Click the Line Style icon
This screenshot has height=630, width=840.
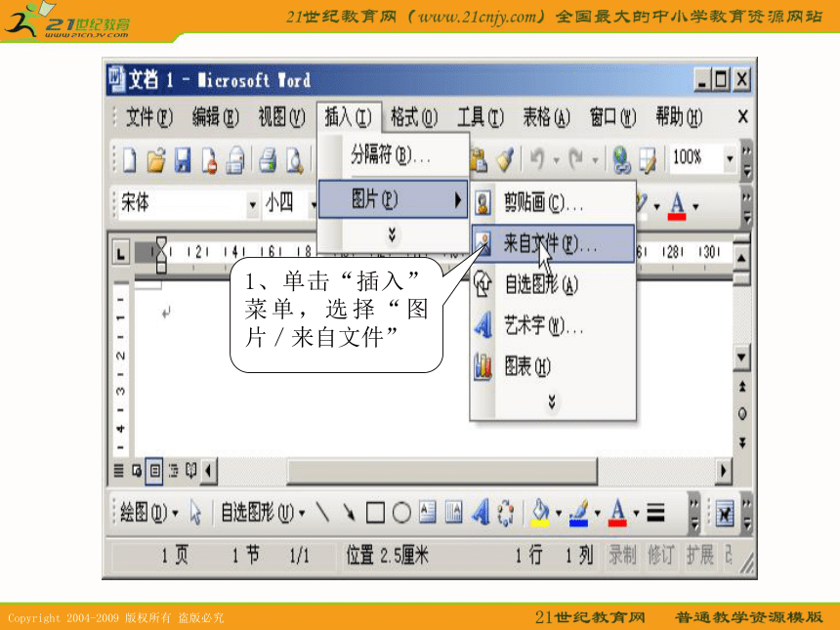[655, 513]
